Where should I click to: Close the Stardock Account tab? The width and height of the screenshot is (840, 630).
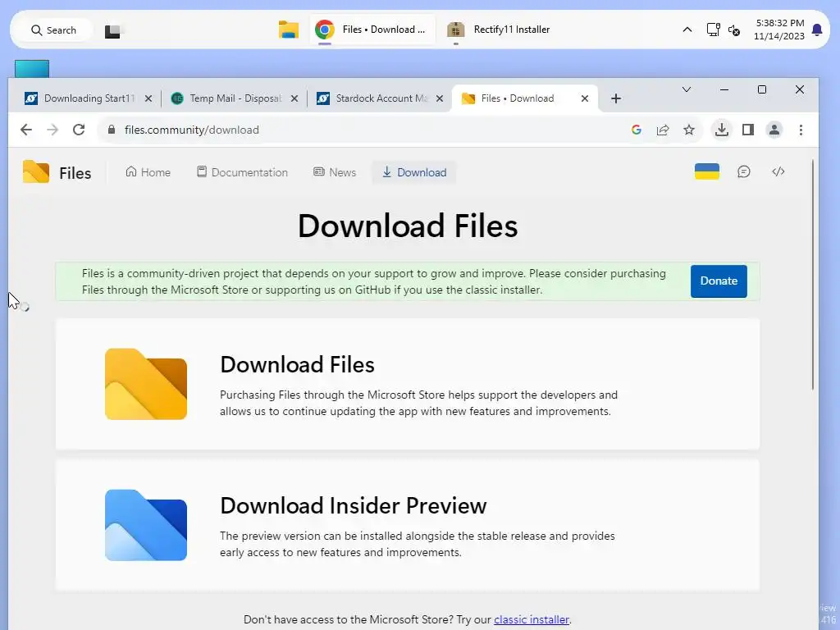click(440, 98)
